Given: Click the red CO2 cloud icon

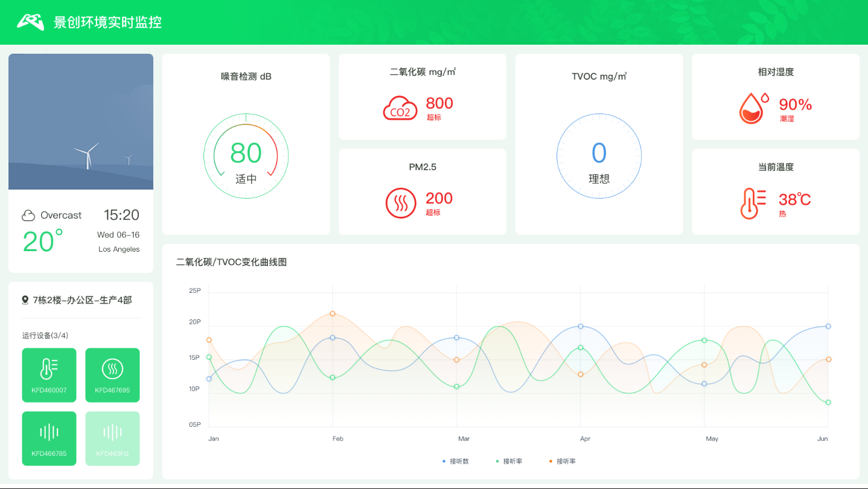Looking at the screenshot, I should click(x=400, y=107).
